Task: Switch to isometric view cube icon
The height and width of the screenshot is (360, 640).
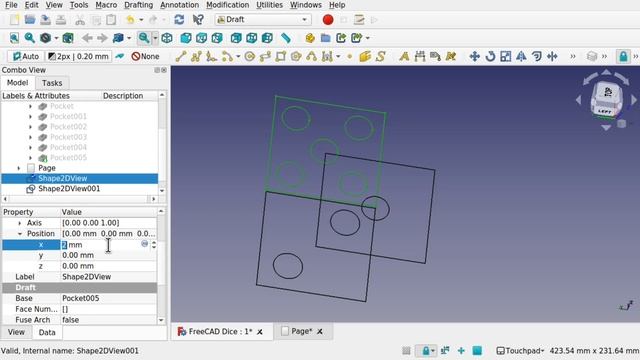Action: point(167,38)
